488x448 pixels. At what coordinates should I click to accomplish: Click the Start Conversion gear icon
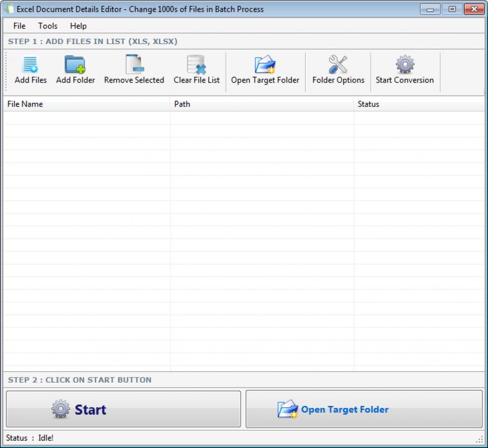[404, 65]
